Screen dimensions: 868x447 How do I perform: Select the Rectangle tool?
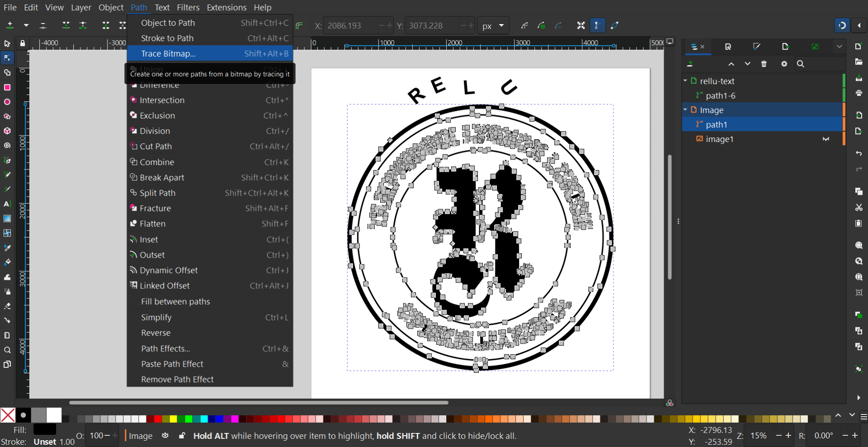[x=7, y=87]
